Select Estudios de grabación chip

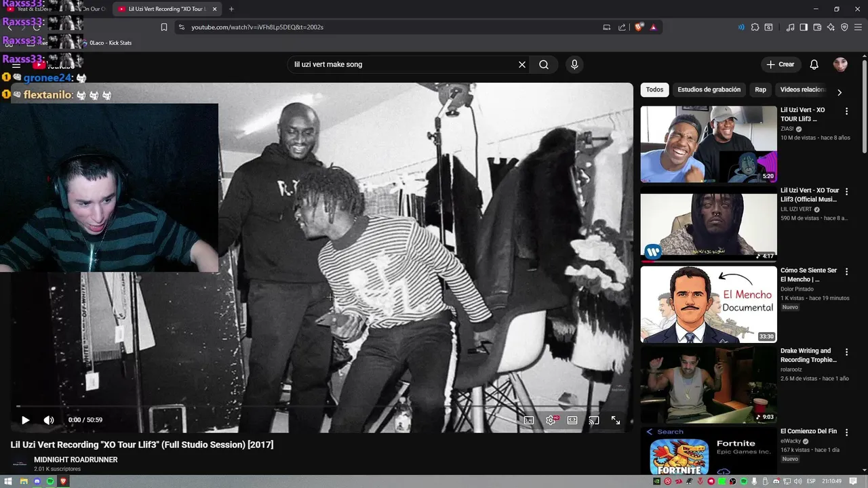709,89
